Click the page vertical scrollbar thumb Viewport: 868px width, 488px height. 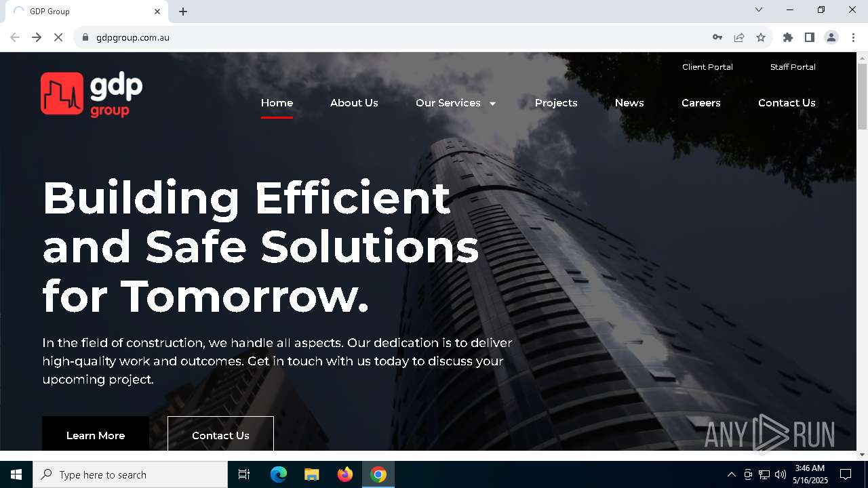coord(862,96)
